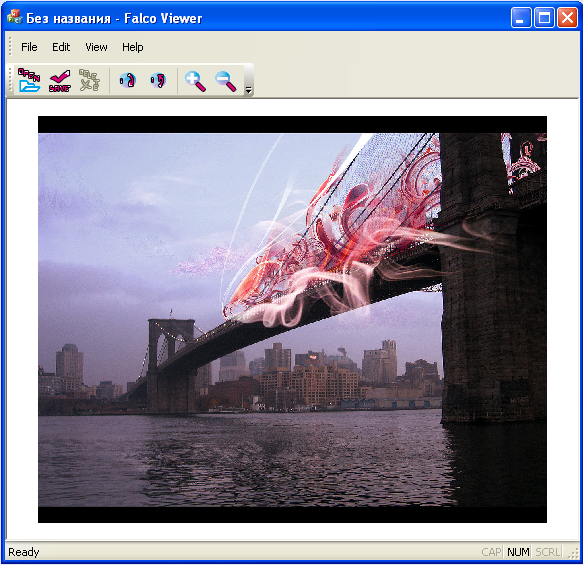Open the Edit menu
This screenshot has height=565, width=583.
(61, 47)
